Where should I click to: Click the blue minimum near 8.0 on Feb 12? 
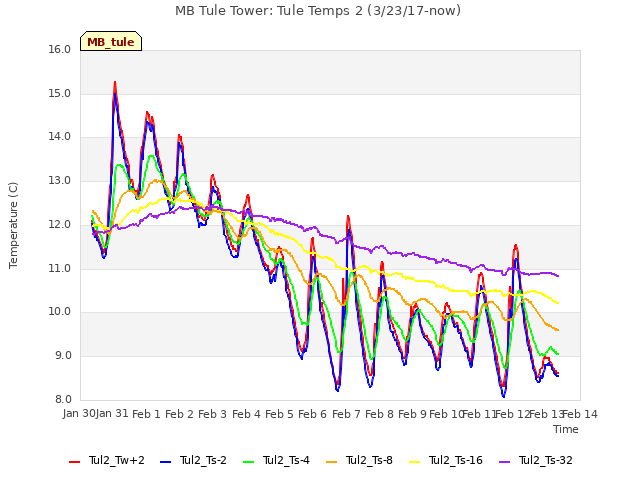(504, 395)
